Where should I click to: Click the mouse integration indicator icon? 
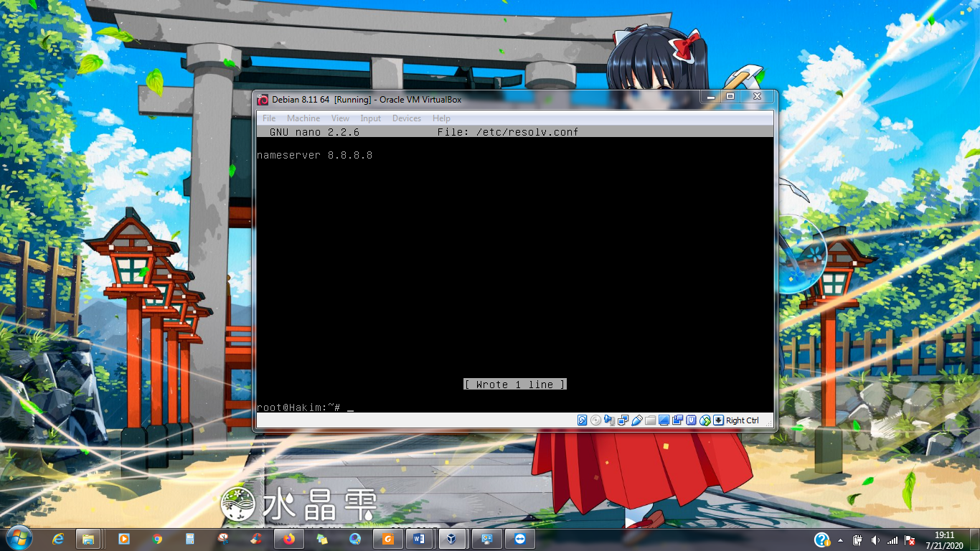pos(705,420)
